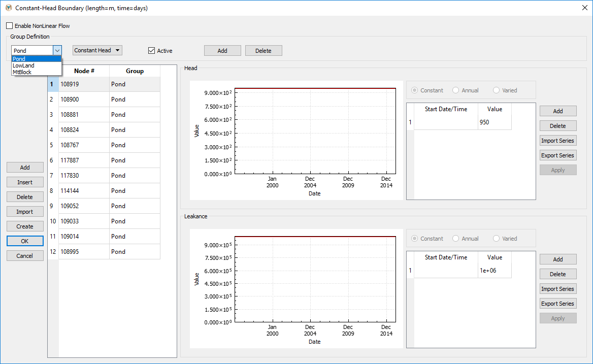
Task: Click Import Series in Head section
Action: (x=558, y=141)
